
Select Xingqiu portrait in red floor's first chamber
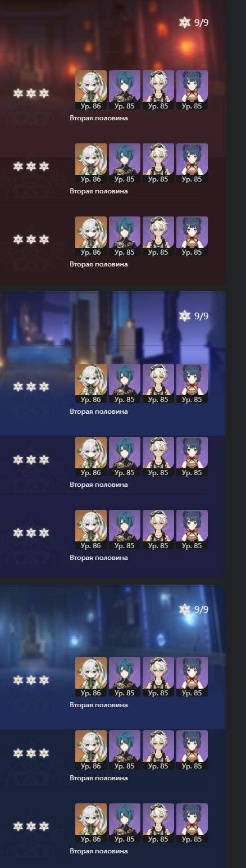(125, 90)
